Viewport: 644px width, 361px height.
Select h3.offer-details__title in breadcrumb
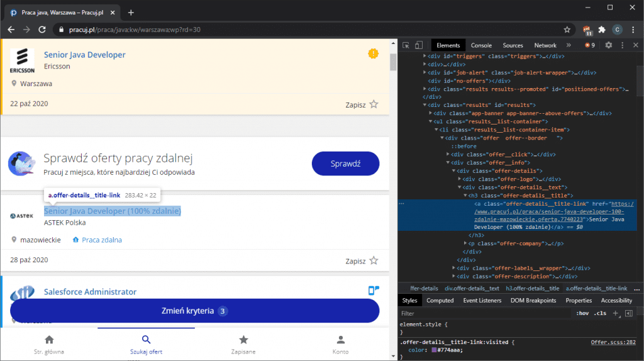coord(532,288)
